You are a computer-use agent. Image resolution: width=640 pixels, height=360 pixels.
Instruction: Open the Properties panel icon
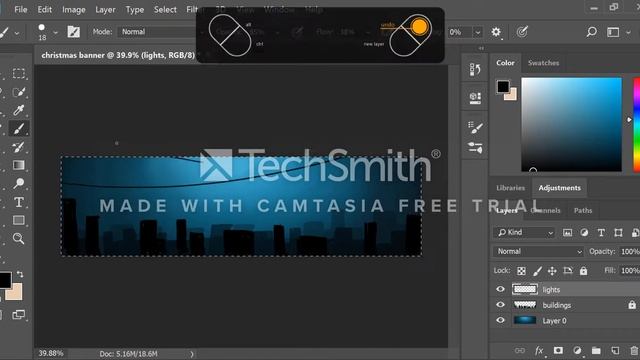pyautogui.click(x=475, y=98)
